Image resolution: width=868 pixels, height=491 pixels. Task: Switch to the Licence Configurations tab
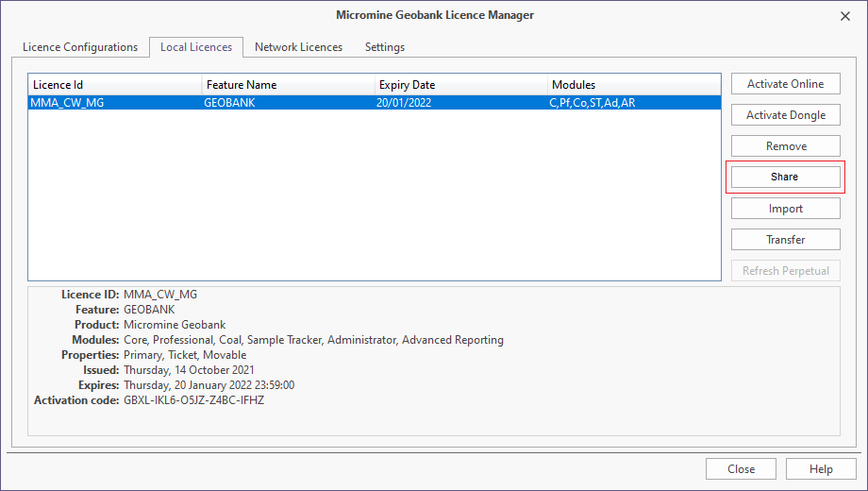click(x=80, y=47)
